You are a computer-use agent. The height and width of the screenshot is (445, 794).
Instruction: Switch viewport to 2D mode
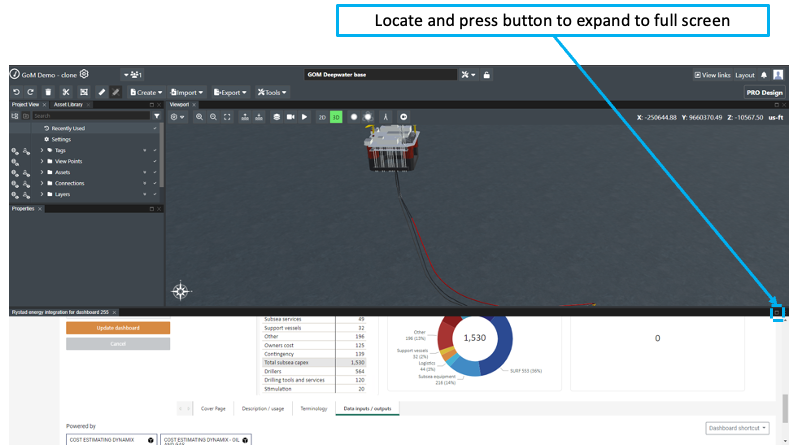tap(322, 117)
